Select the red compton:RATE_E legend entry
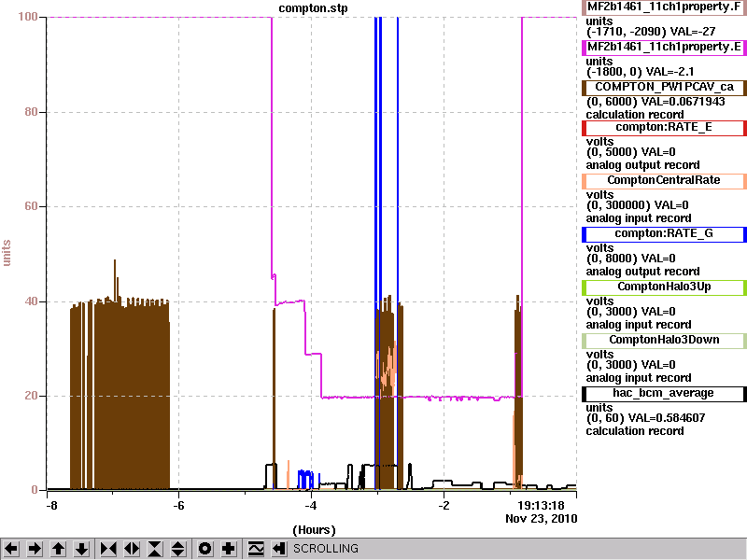 (664, 128)
